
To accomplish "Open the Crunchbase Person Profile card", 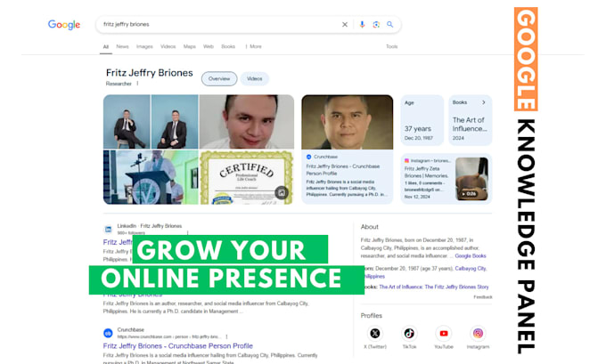I will (x=347, y=150).
